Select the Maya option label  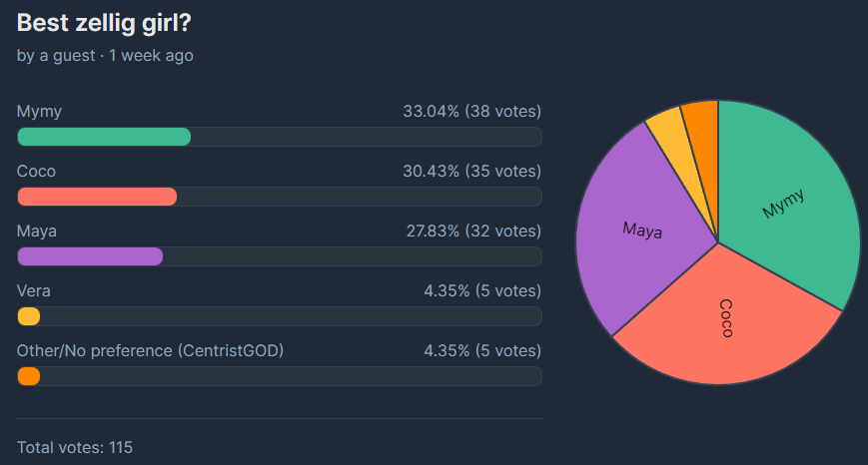(37, 231)
